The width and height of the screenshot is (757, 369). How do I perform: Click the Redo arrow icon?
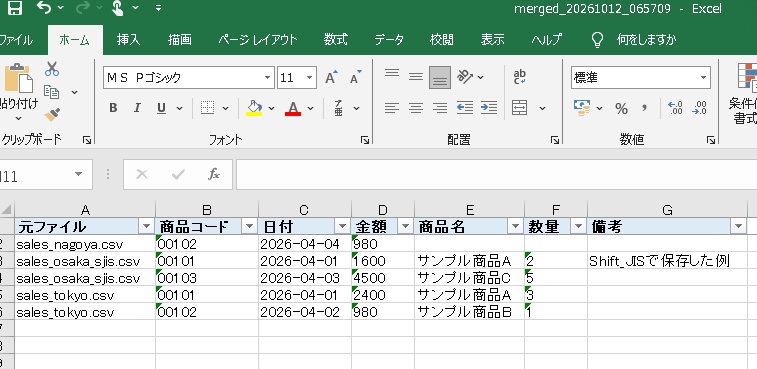(x=83, y=7)
